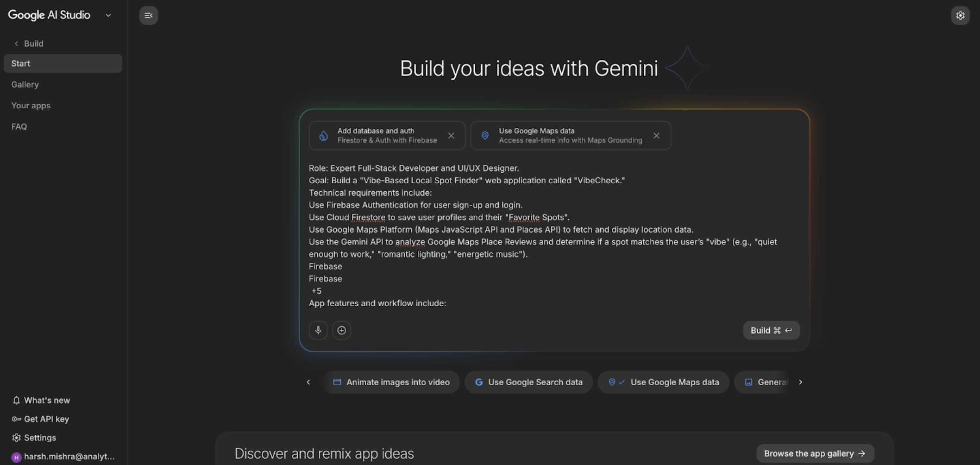
Task: Click 'Browse the app gallery' button
Action: pos(815,453)
